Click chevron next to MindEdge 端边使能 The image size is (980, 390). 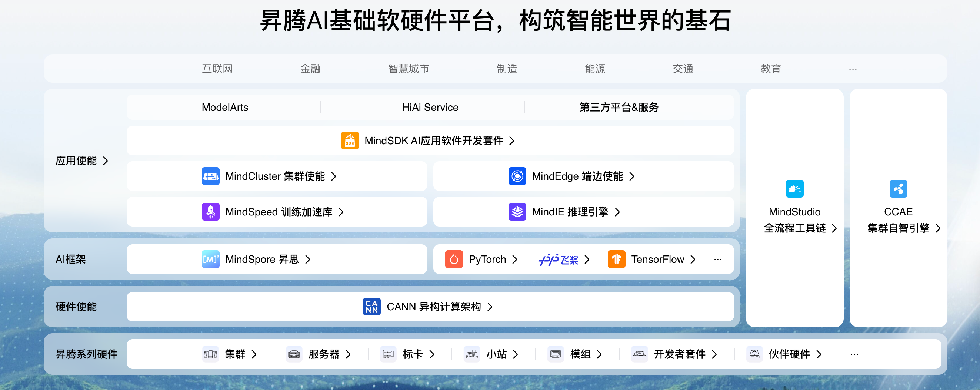pos(631,176)
